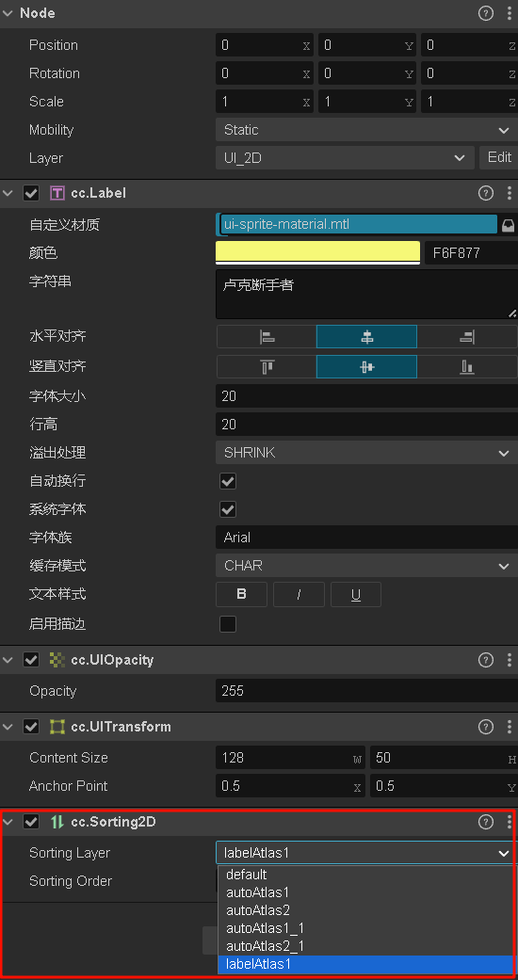518x980 pixels.
Task: Open the Node section's three-dot menu
Action: click(x=510, y=13)
